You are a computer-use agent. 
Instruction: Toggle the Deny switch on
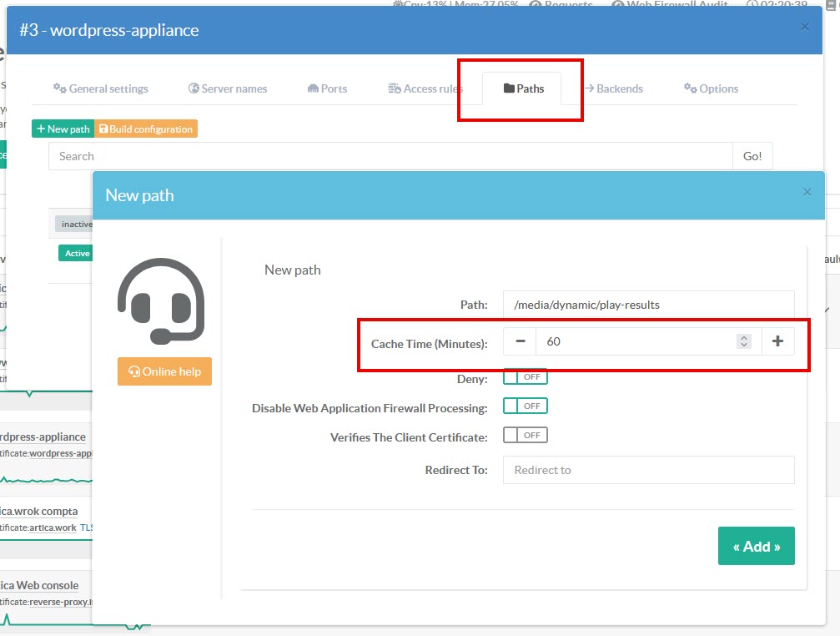[525, 377]
